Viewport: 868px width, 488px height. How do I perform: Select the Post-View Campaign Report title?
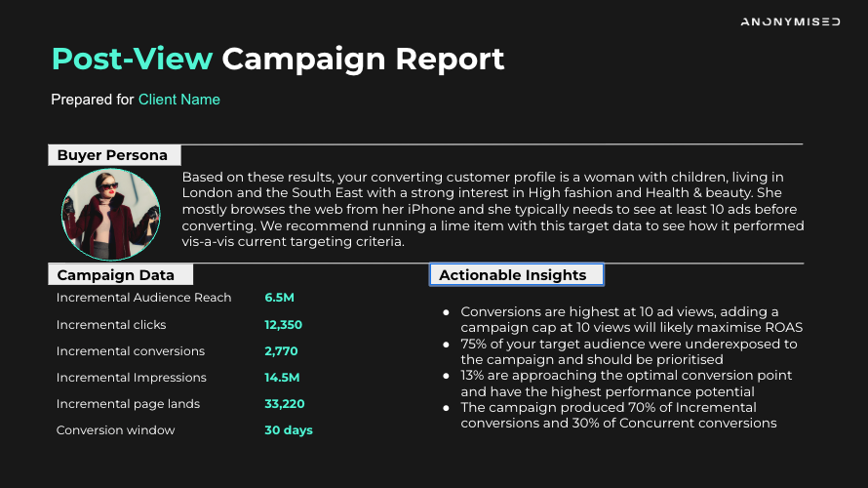click(278, 60)
